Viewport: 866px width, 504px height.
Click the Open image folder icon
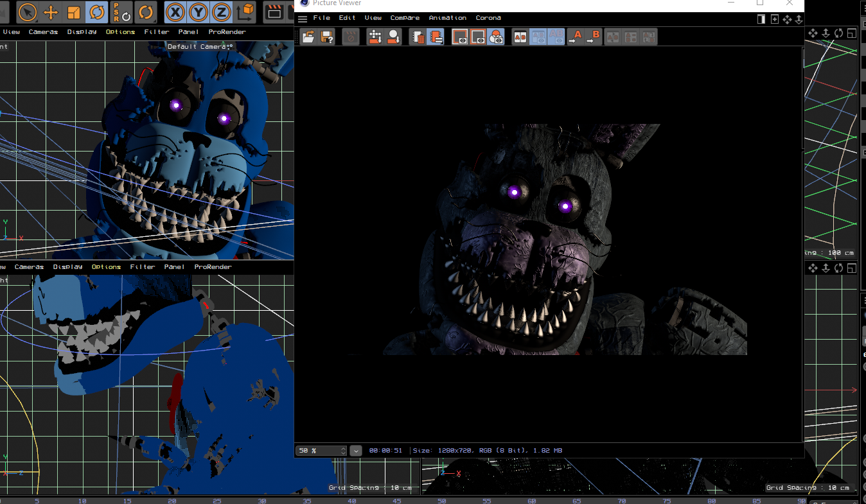[308, 37]
